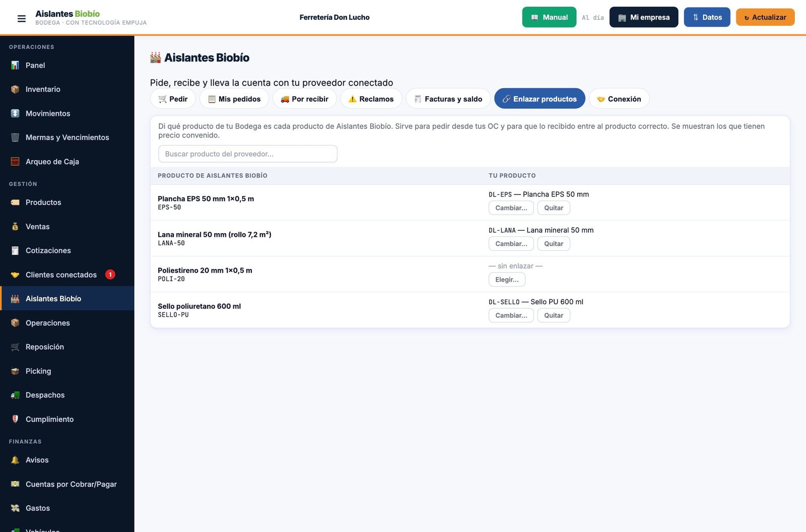Click the orange Actualizar button

765,17
